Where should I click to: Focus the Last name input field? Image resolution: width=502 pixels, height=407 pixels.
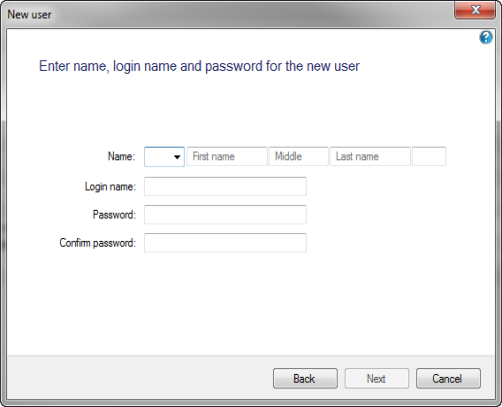coord(370,156)
